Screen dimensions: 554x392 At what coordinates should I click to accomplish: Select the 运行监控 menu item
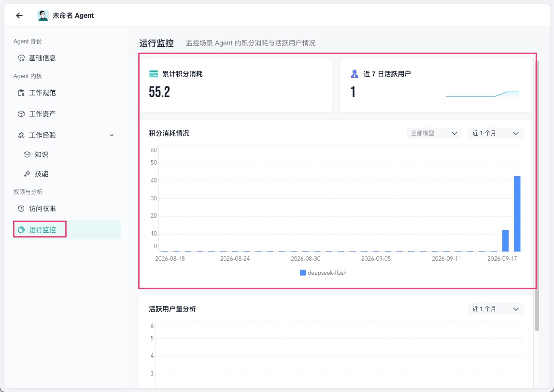pyautogui.click(x=67, y=230)
